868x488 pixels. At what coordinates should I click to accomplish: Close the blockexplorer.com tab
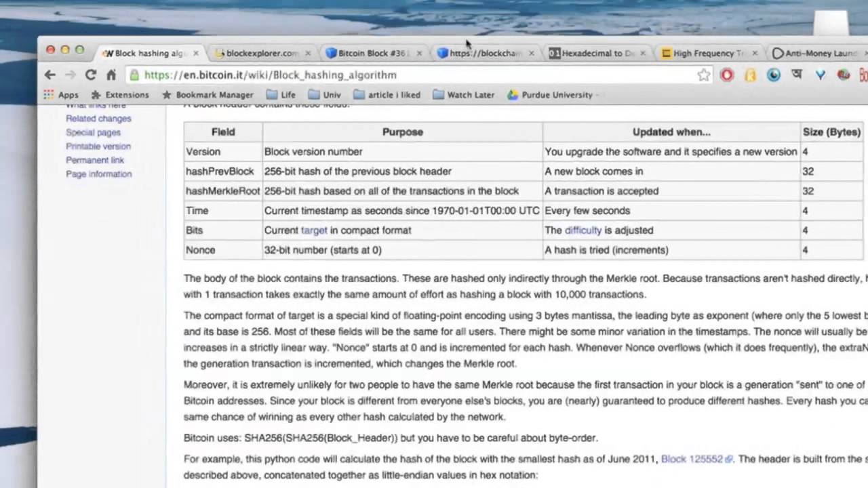(308, 53)
